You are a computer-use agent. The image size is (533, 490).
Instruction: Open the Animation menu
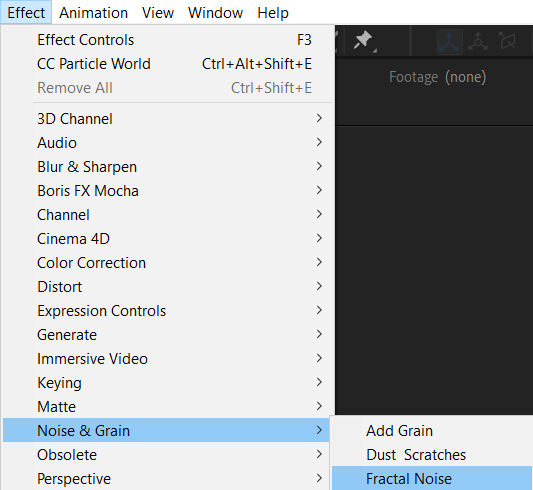[x=93, y=13]
